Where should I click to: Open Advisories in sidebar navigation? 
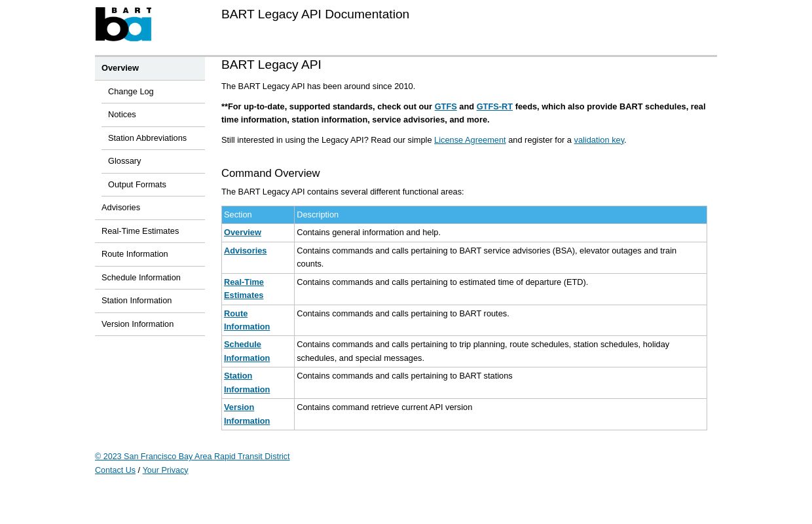coord(150,208)
